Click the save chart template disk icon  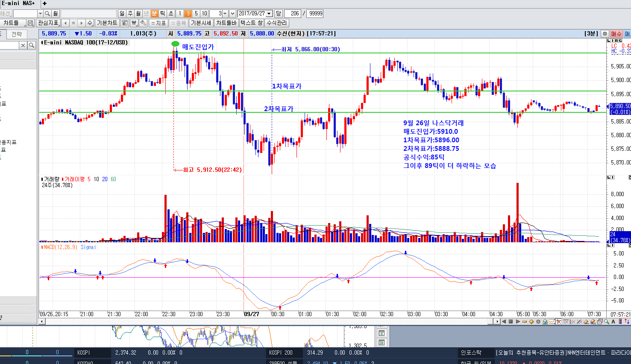[30, 23]
